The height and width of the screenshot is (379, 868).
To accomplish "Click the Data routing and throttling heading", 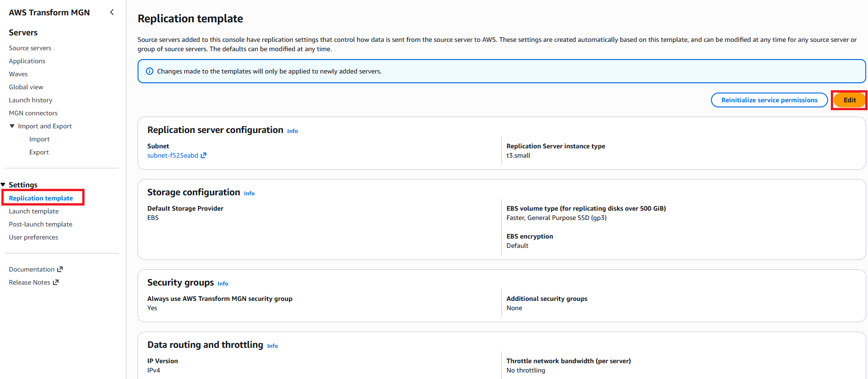I will point(205,345).
